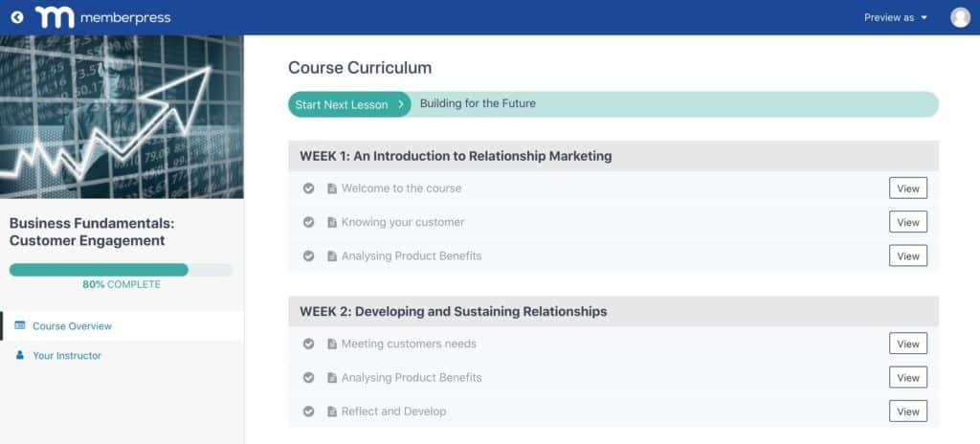This screenshot has width=980, height=444.
Task: Click the 80% course progress bar
Action: 121,270
